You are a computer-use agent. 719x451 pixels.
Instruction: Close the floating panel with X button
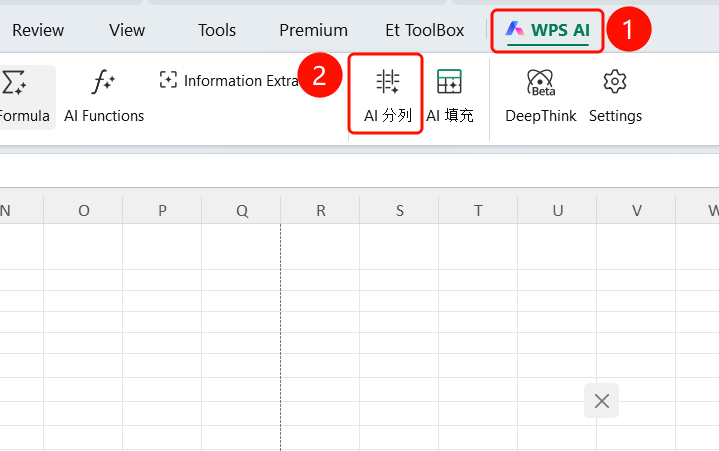(x=602, y=401)
